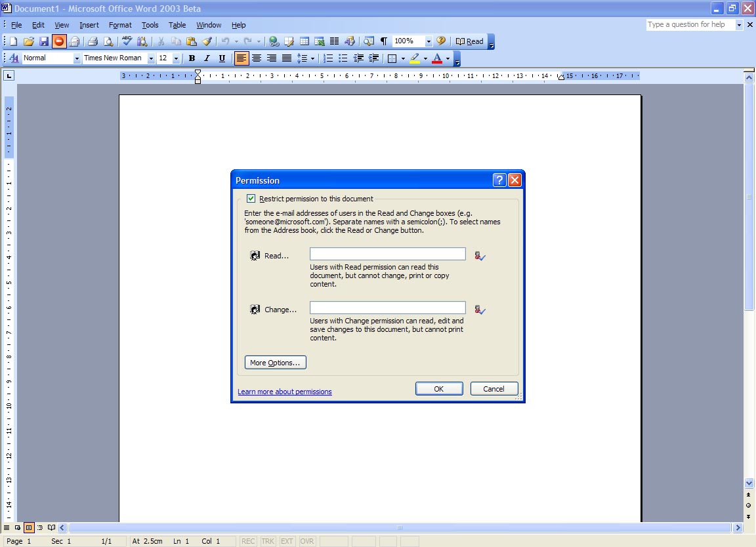Run Spelling and Grammar check
This screenshot has width=756, height=547.
point(127,41)
